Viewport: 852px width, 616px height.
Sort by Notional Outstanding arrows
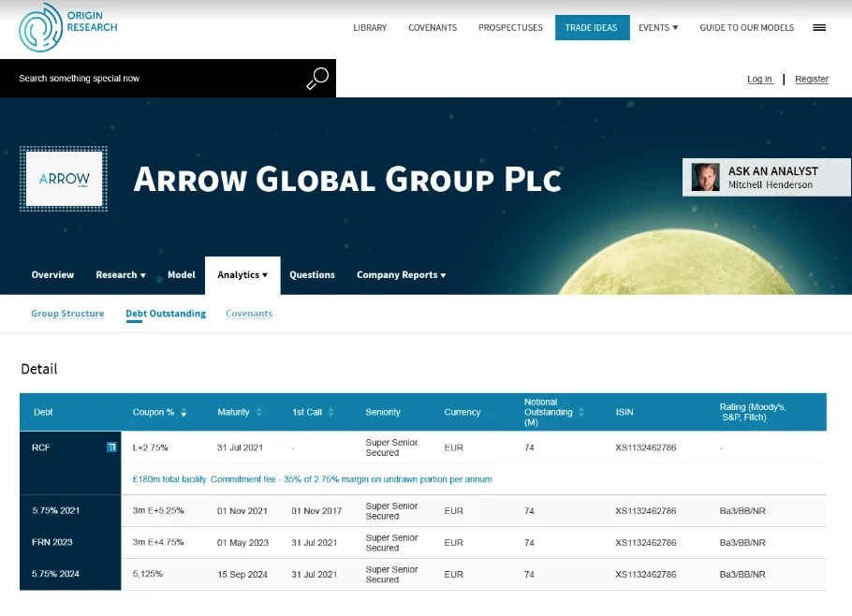coord(580,412)
